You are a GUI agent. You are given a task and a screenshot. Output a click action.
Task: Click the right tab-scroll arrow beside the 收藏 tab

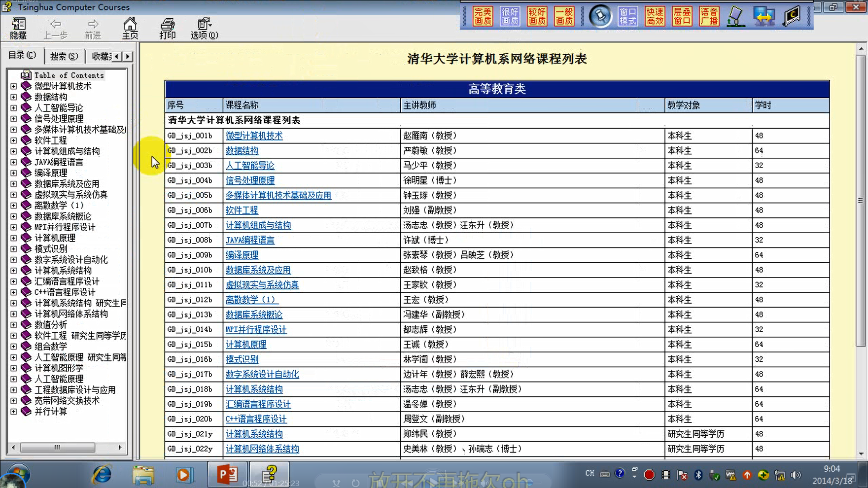tap(128, 56)
